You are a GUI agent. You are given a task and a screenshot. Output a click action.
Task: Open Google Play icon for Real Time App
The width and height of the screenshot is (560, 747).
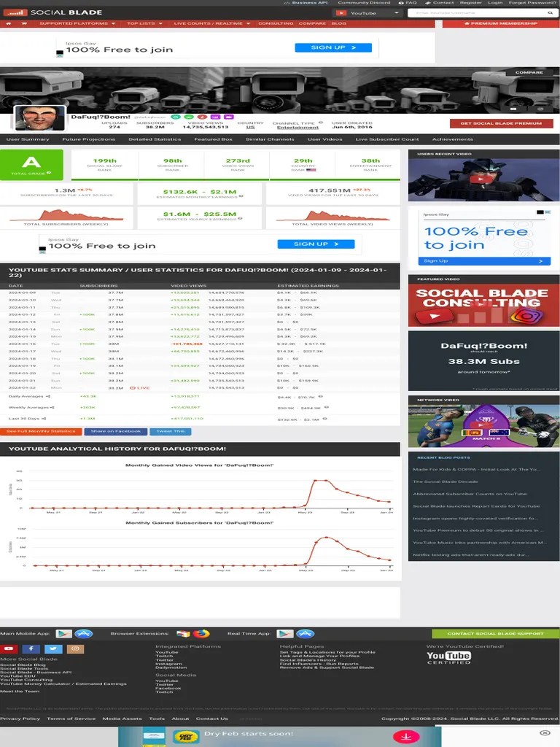click(x=285, y=634)
